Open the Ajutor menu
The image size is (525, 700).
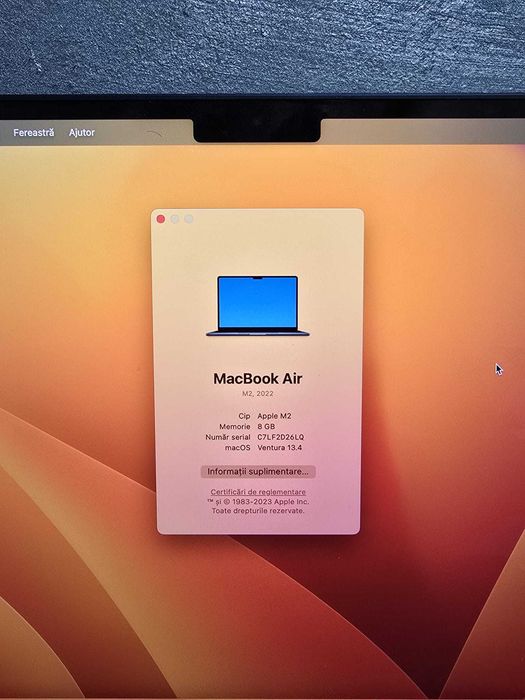point(82,133)
